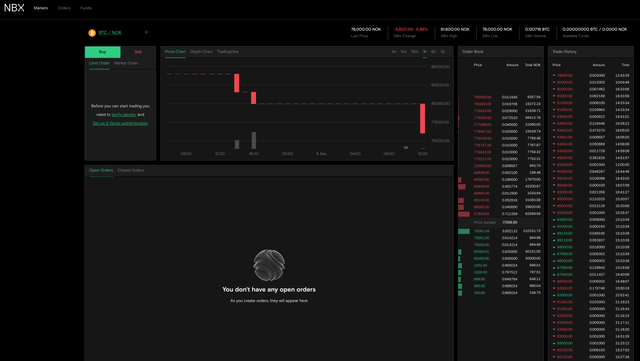Switch to Limit Order
The width and height of the screenshot is (640, 361).
pyautogui.click(x=99, y=63)
